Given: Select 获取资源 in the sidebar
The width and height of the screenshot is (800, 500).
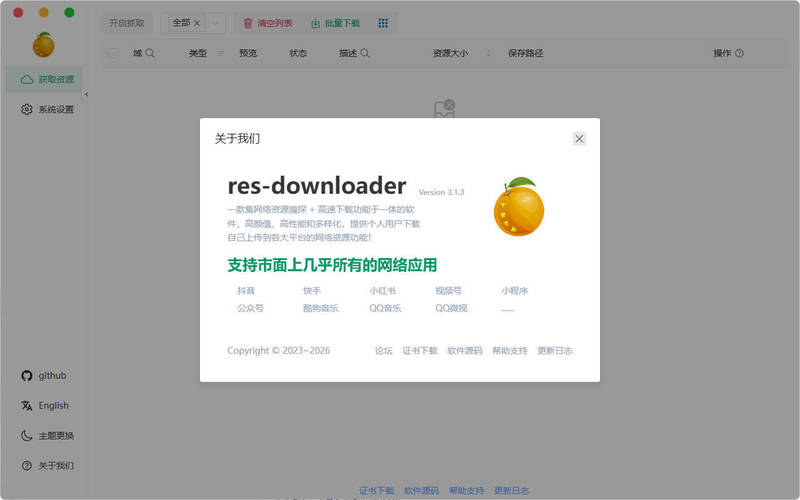Looking at the screenshot, I should pos(47,79).
